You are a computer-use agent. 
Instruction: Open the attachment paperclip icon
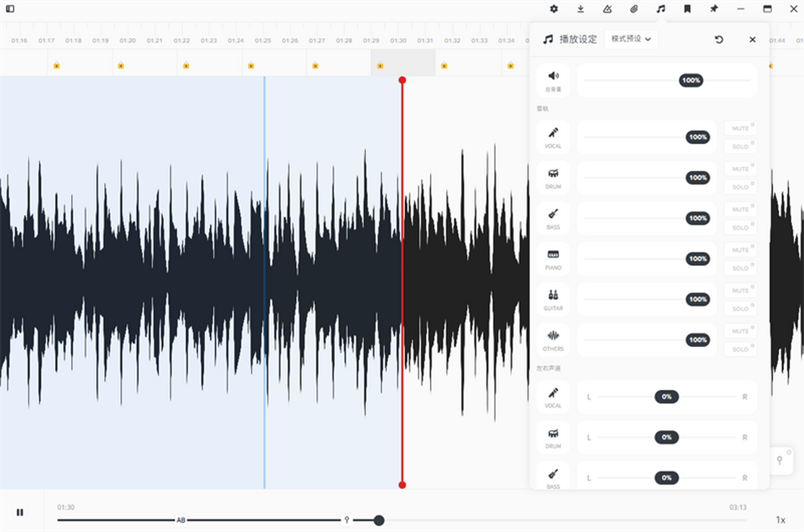click(633, 9)
